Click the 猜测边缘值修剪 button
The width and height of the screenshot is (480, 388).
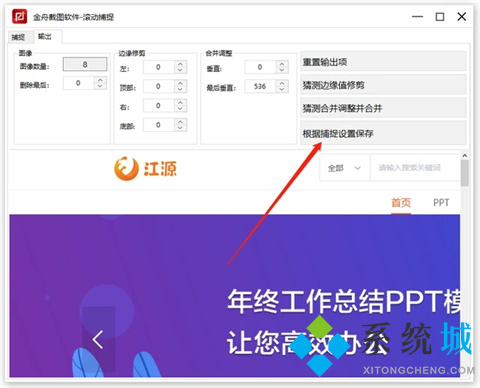383,85
